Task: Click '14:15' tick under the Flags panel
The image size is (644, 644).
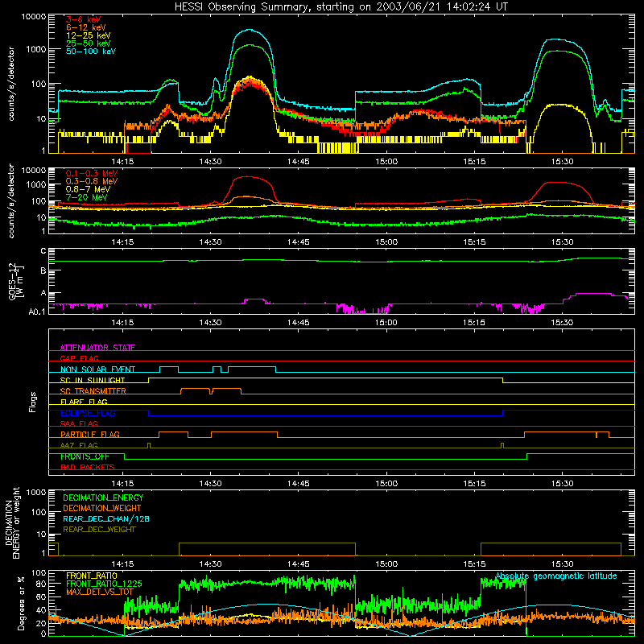Action: point(122,484)
